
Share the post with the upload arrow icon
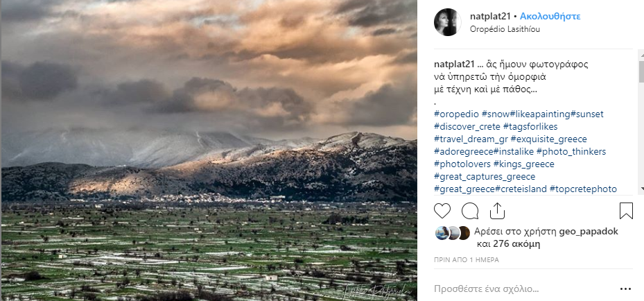(497, 211)
